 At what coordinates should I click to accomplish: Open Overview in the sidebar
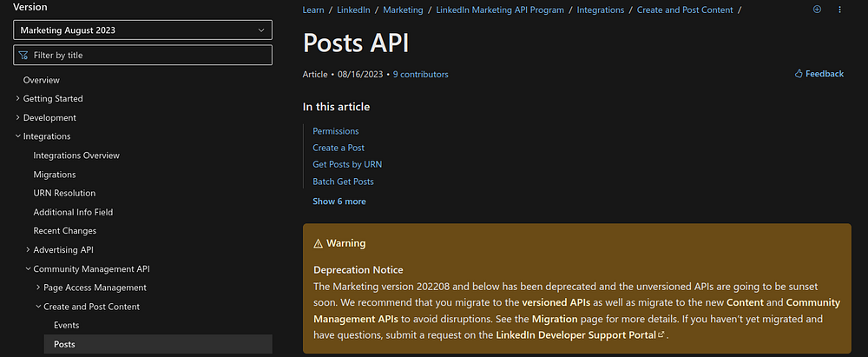tap(42, 80)
